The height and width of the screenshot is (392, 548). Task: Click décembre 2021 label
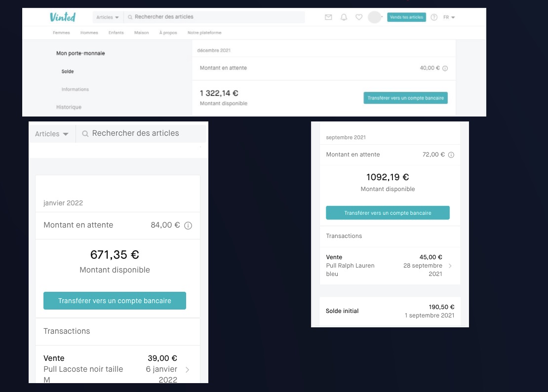(214, 50)
